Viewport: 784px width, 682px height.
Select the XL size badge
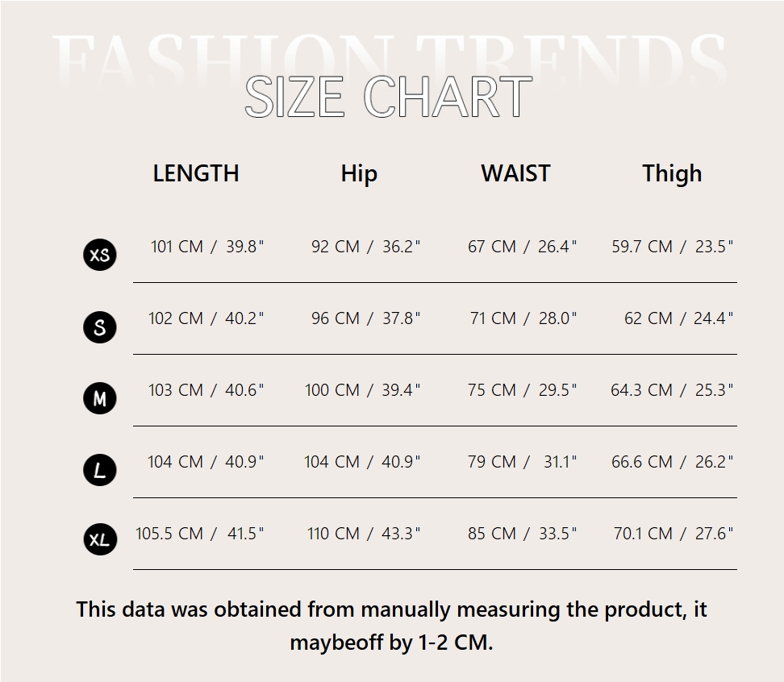tap(100, 539)
